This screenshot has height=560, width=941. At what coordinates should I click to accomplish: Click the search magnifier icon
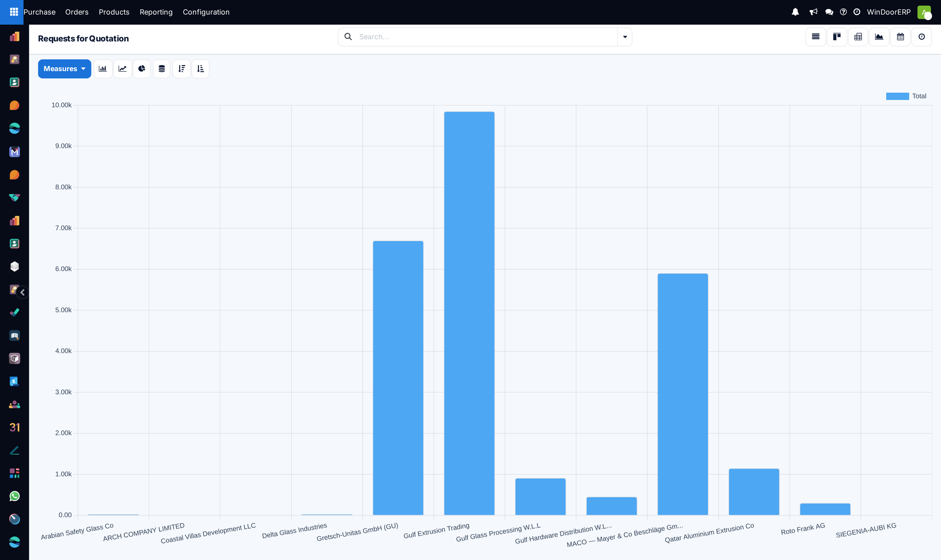(x=348, y=37)
